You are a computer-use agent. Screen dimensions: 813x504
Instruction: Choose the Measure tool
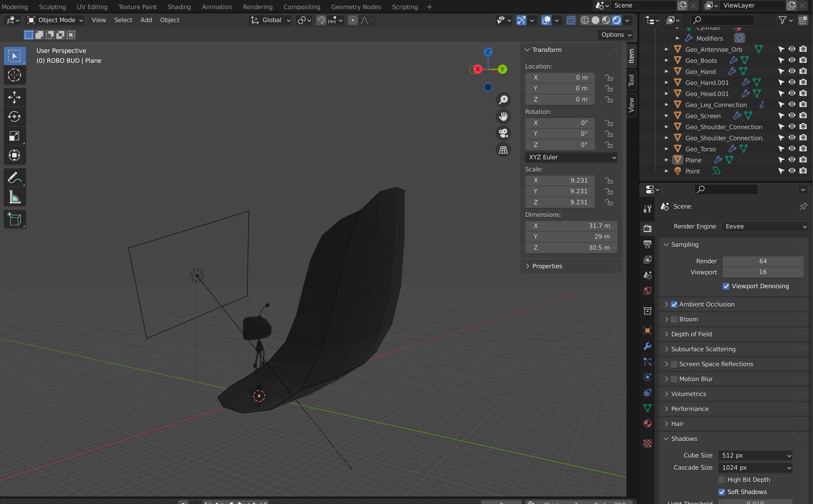[15, 197]
